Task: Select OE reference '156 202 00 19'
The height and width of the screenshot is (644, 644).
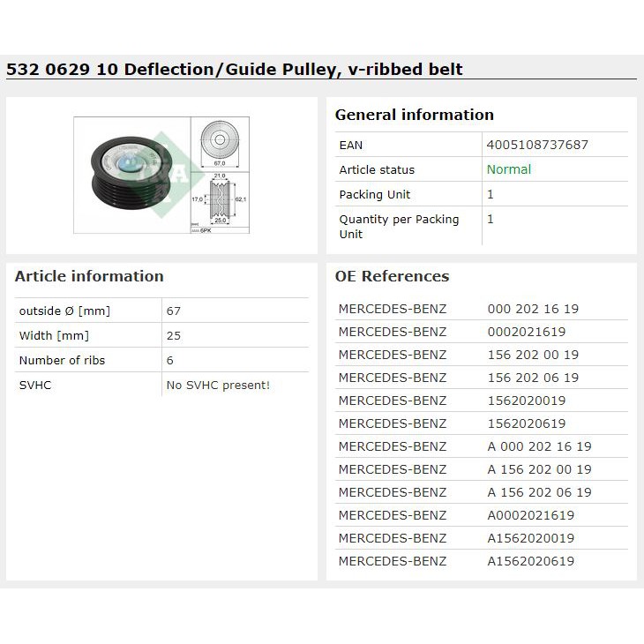Action: click(x=533, y=355)
